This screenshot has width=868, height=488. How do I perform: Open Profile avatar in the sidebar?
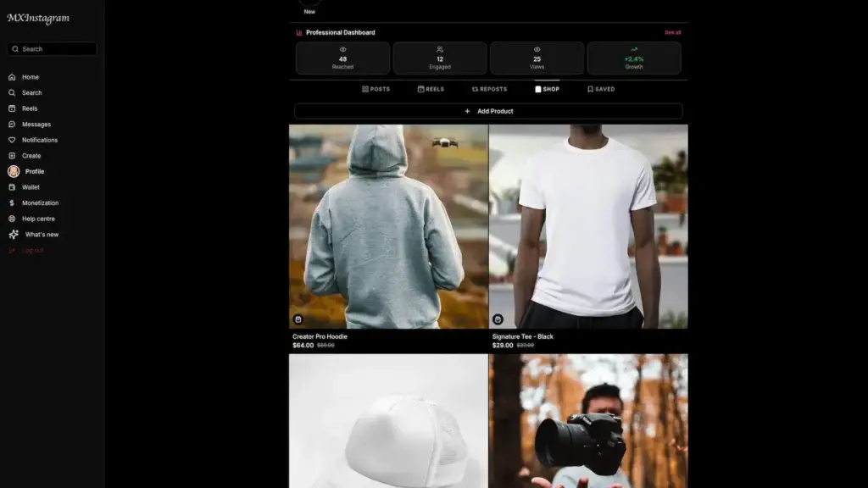pyautogui.click(x=14, y=171)
